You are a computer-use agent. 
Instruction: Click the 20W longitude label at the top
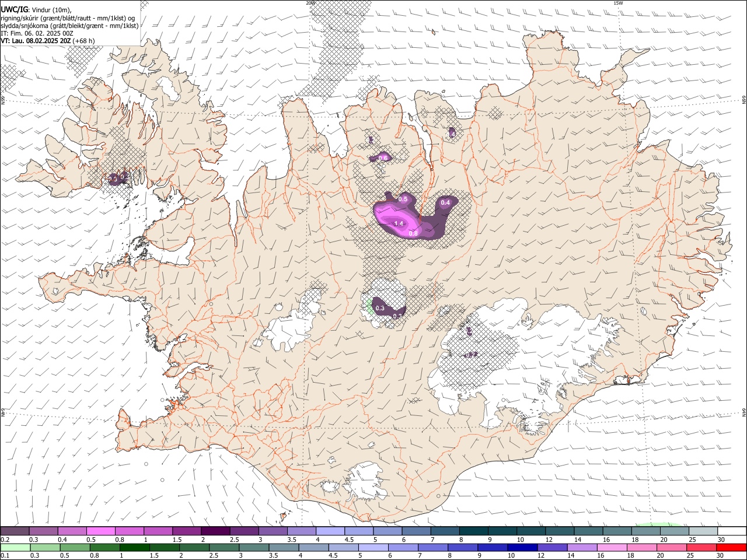pos(310,3)
